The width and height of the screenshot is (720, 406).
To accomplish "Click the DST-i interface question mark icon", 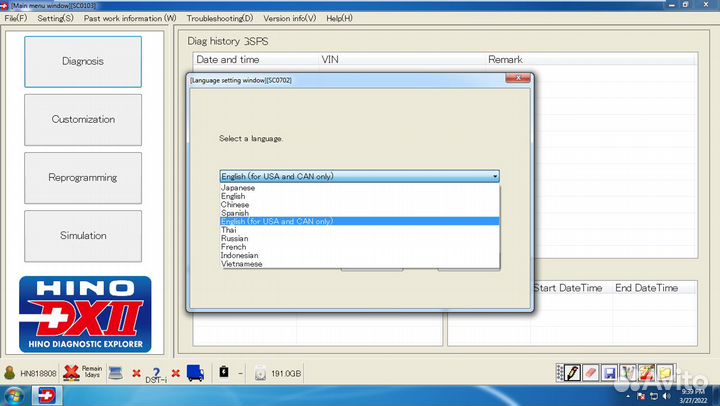I will point(155,373).
